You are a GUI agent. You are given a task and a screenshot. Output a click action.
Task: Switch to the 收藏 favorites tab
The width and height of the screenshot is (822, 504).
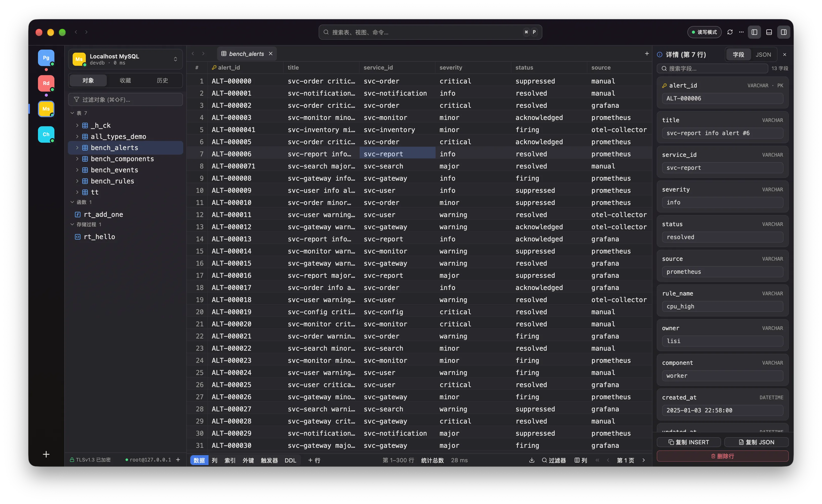(125, 80)
